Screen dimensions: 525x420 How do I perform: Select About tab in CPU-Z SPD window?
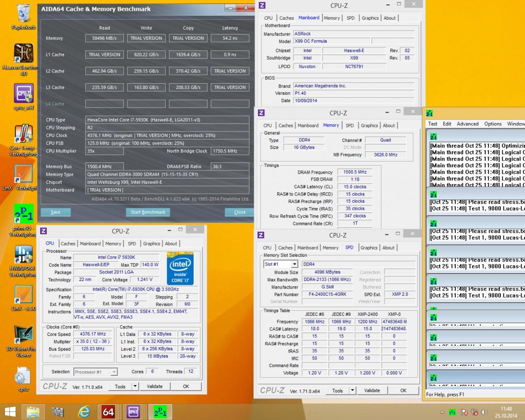pyautogui.click(x=389, y=247)
